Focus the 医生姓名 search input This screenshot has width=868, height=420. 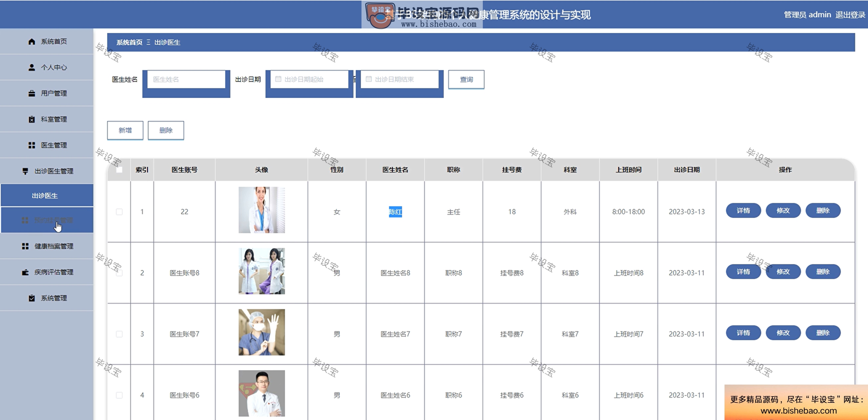click(186, 79)
